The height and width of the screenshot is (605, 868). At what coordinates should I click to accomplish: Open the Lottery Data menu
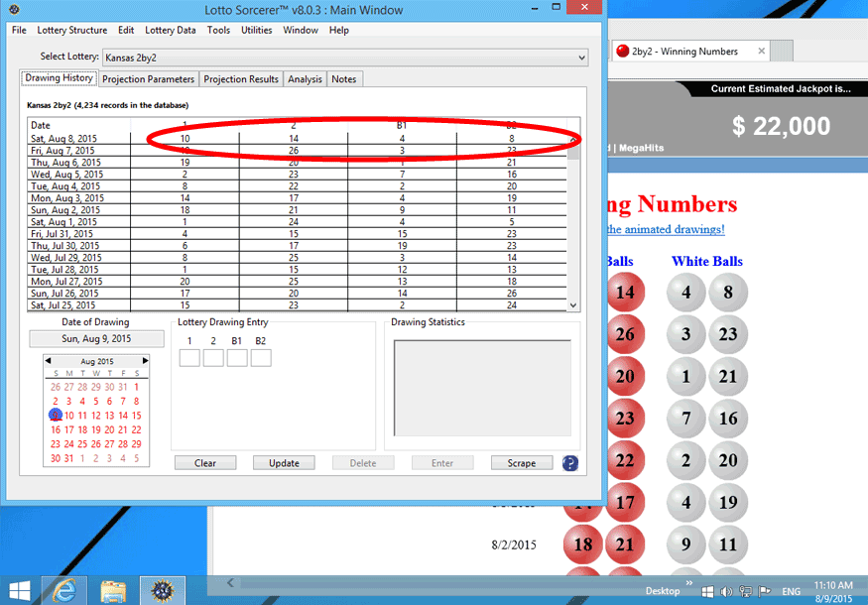pos(171,30)
